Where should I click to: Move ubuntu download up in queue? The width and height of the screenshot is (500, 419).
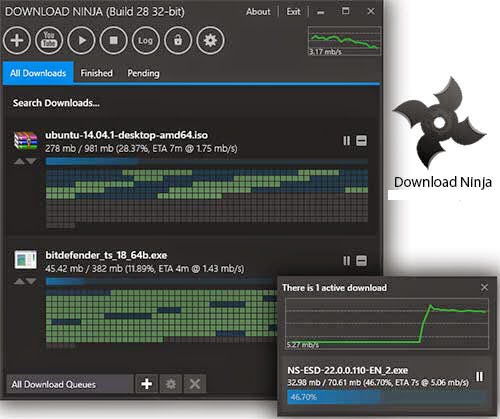point(20,161)
